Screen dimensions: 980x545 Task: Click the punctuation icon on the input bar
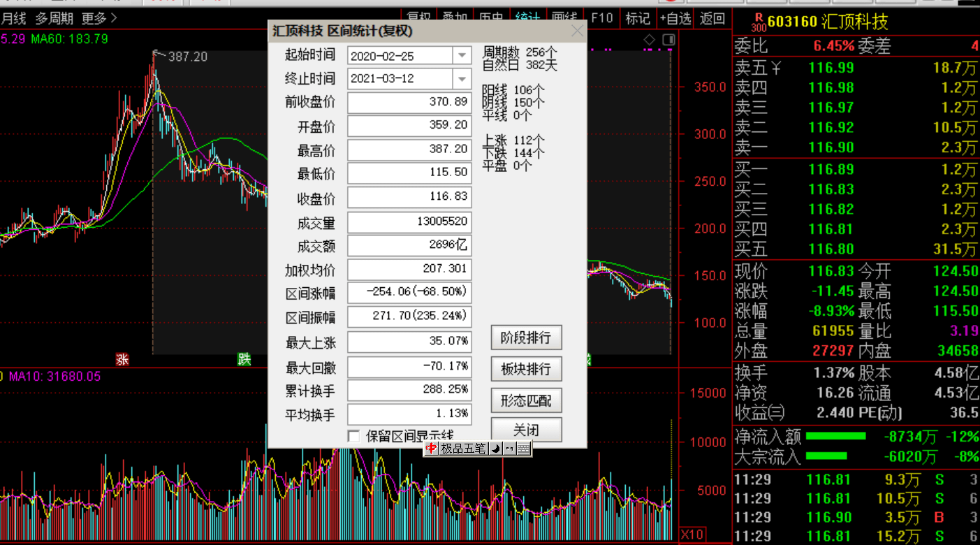click(510, 449)
